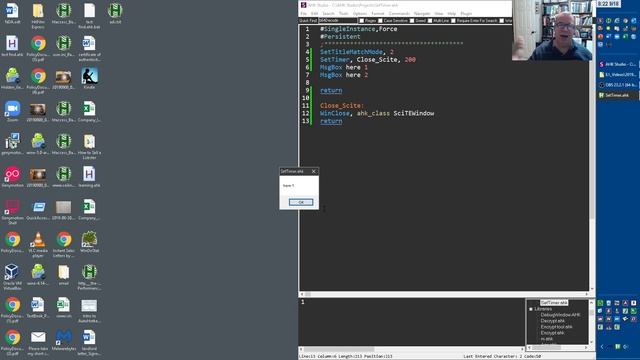Open the Videos folder entry in the taskbar
This screenshot has height=360, width=640.
pyautogui.click(x=617, y=75)
